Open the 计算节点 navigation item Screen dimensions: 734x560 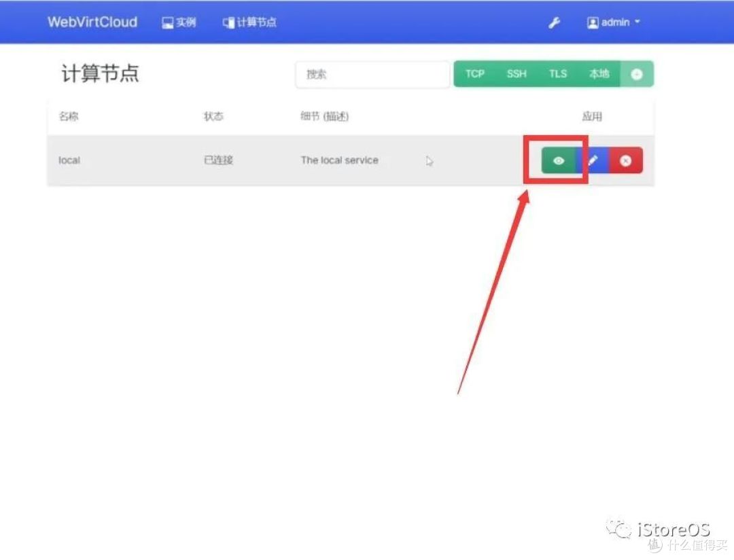coord(249,22)
